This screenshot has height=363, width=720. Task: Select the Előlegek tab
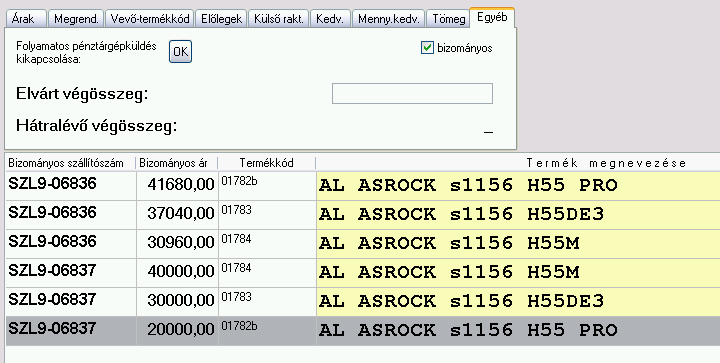tap(222, 19)
